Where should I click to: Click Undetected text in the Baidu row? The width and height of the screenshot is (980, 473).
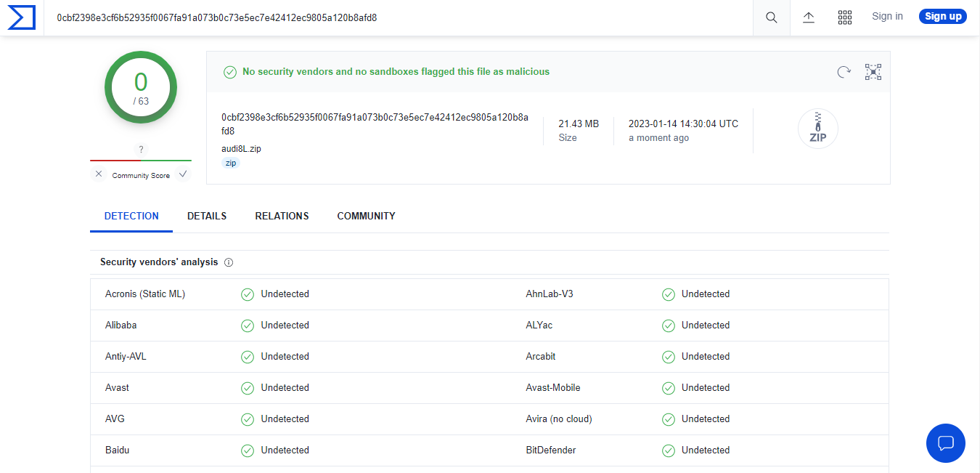(285, 450)
